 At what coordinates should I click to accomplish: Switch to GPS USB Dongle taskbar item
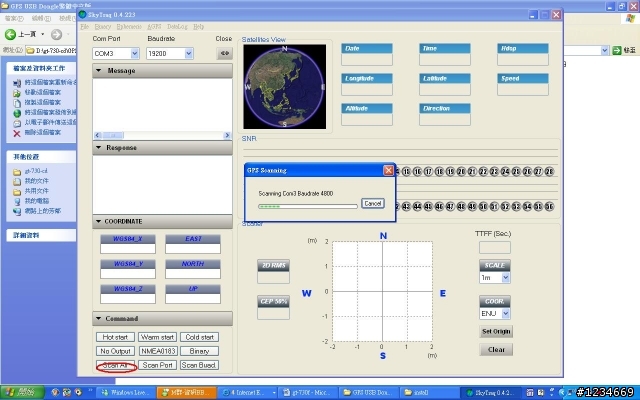pos(367,393)
